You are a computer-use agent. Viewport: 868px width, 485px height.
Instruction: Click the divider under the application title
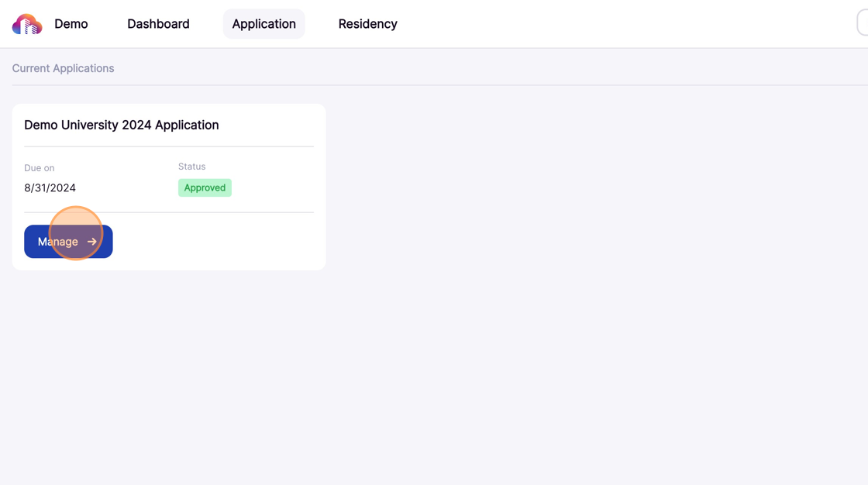168,146
